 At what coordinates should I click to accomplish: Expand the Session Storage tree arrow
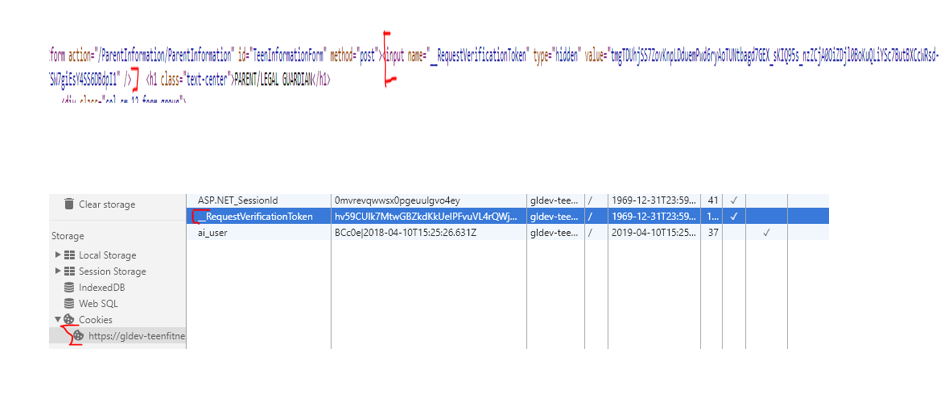58,271
